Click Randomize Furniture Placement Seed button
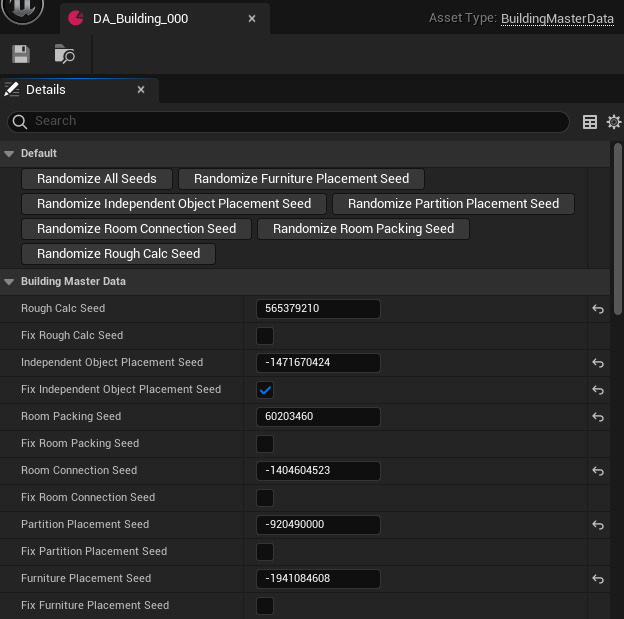The height and width of the screenshot is (619, 624). click(301, 179)
